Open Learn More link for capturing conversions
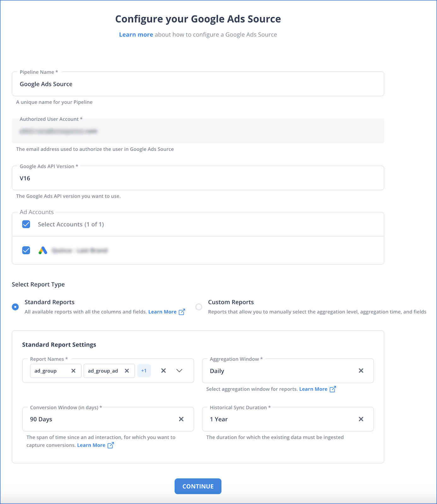 click(91, 445)
